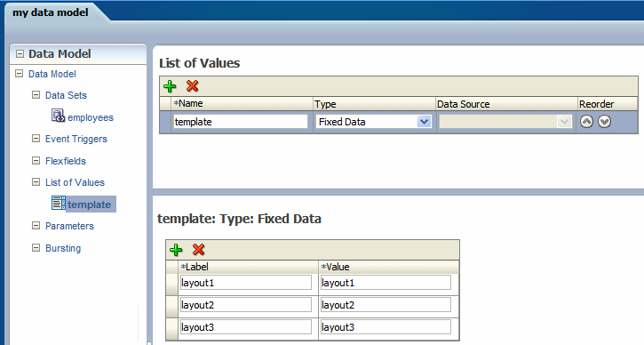Screen dimensions: 644x345
Task: Select the template row via its row header
Action: tap(165, 122)
